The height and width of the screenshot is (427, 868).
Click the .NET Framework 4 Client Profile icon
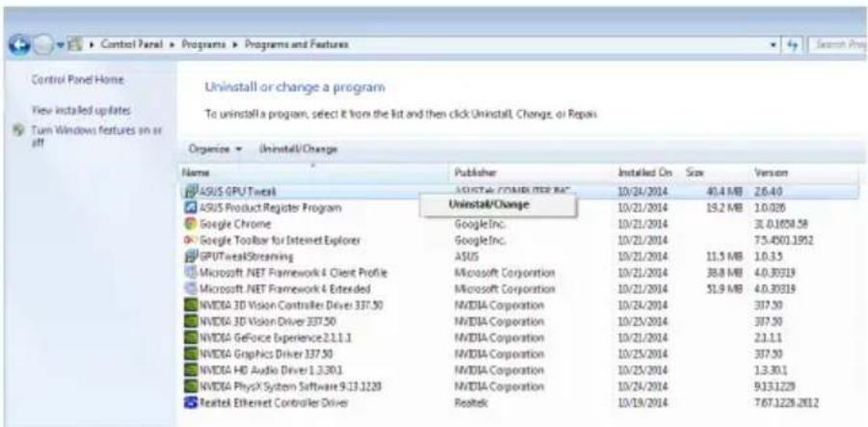[190, 273]
